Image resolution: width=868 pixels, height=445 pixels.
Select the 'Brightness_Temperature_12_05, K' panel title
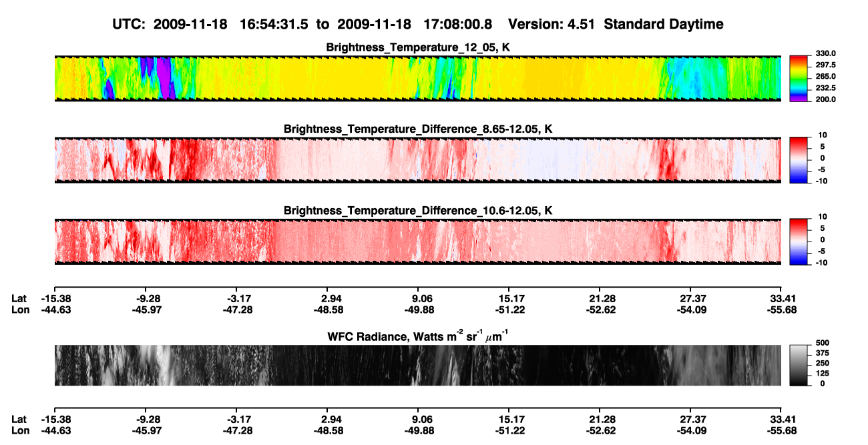click(x=418, y=47)
